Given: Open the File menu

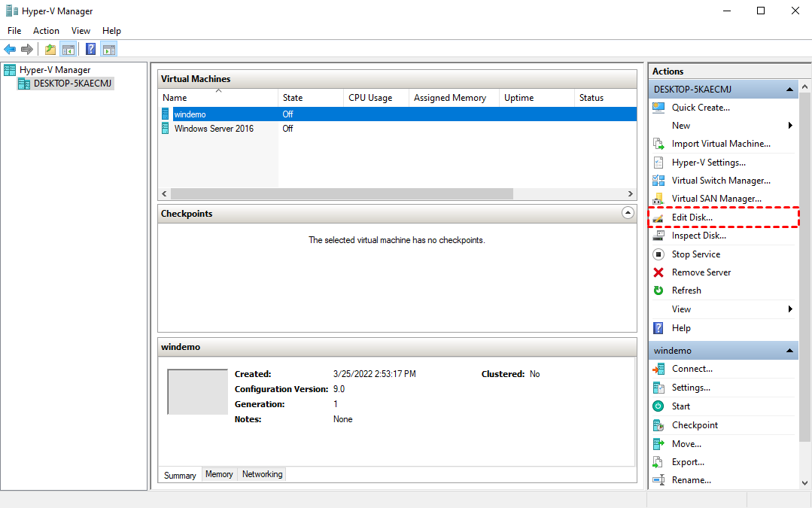Looking at the screenshot, I should point(14,31).
